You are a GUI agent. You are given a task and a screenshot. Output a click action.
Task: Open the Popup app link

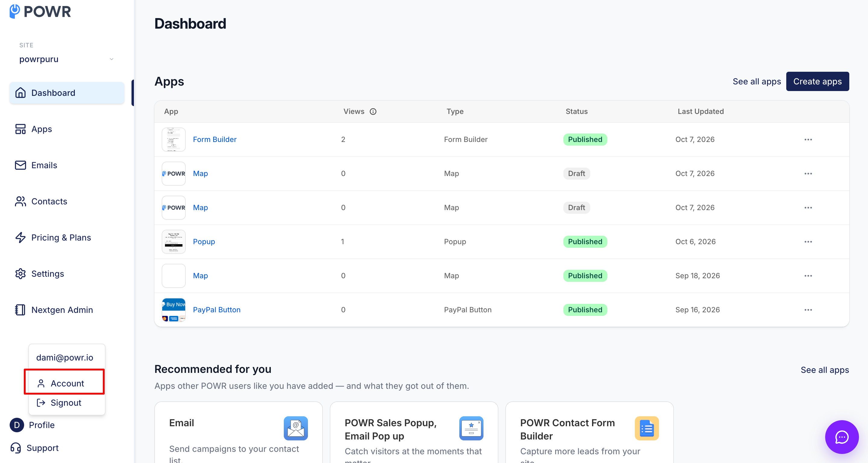[x=204, y=242]
